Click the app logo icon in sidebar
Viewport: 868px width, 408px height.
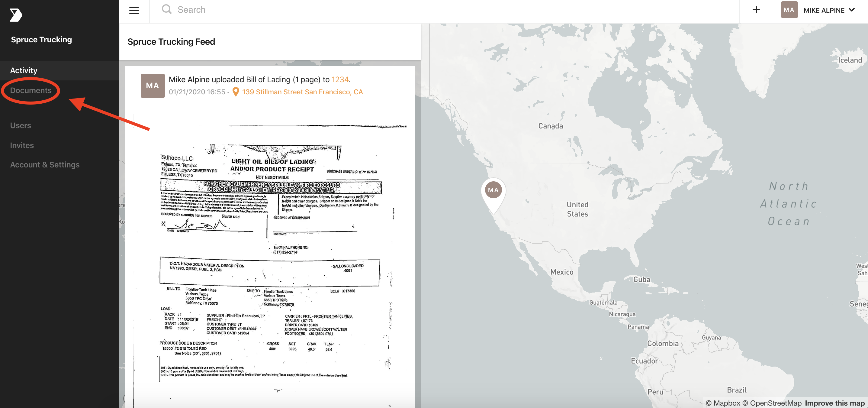15,15
